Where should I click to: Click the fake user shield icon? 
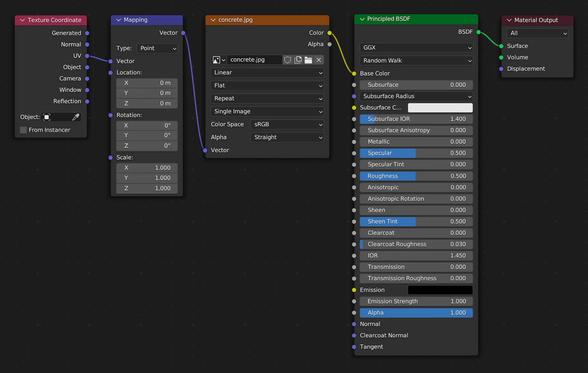click(x=287, y=60)
